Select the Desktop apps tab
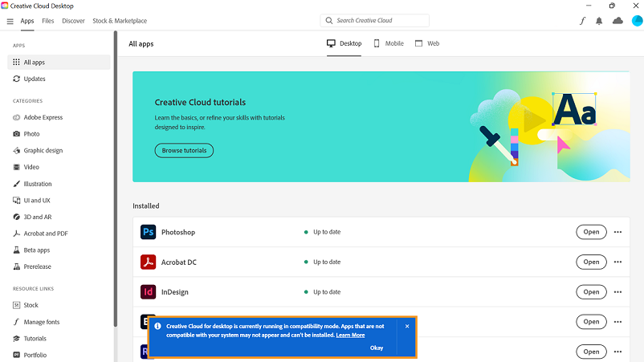The height and width of the screenshot is (362, 644). coord(344,43)
